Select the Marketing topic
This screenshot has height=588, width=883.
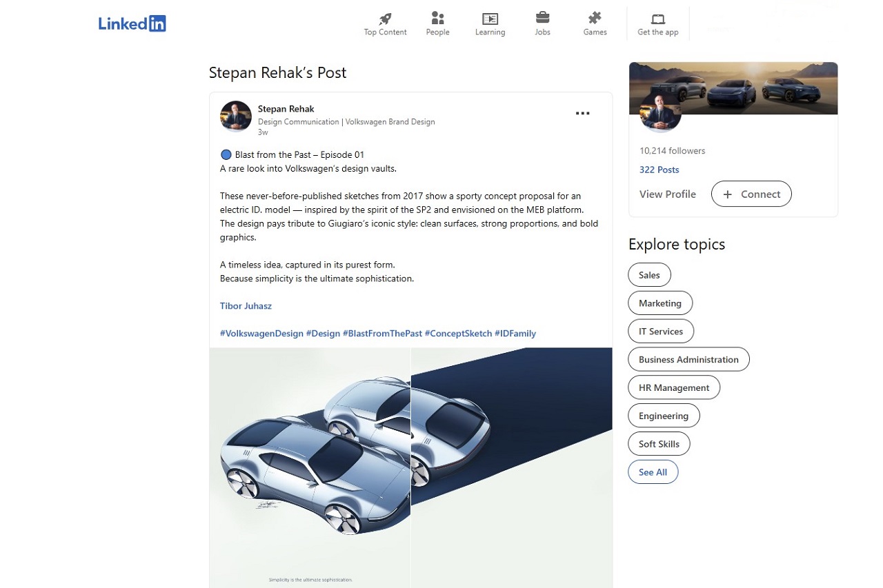pos(660,303)
